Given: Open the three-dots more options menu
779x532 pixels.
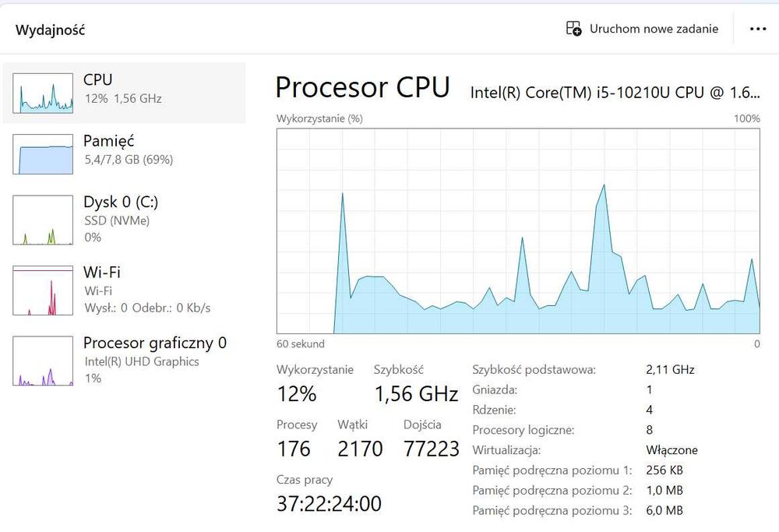Looking at the screenshot, I should point(758,29).
